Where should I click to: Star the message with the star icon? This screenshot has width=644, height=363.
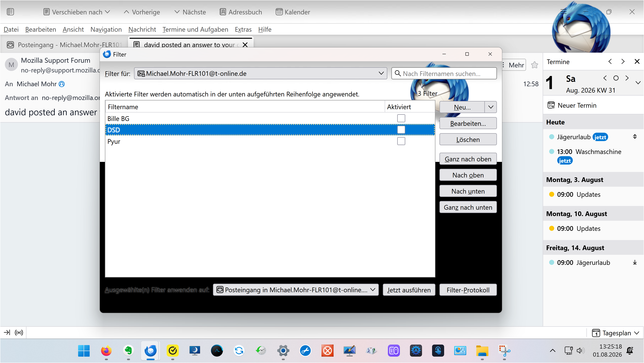pos(534,65)
